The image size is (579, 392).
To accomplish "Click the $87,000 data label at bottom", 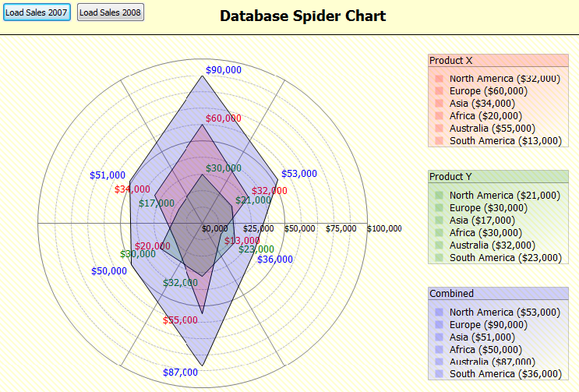I will [x=181, y=373].
